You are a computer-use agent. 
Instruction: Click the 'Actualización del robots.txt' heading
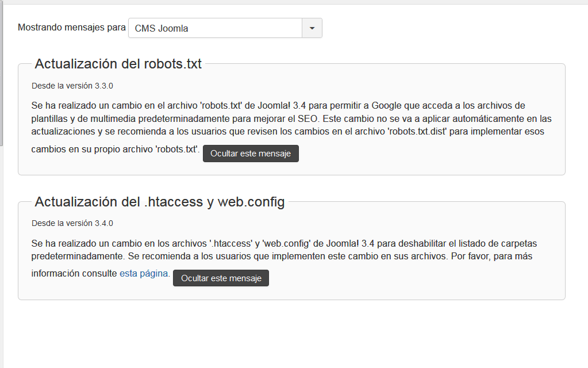[118, 64]
